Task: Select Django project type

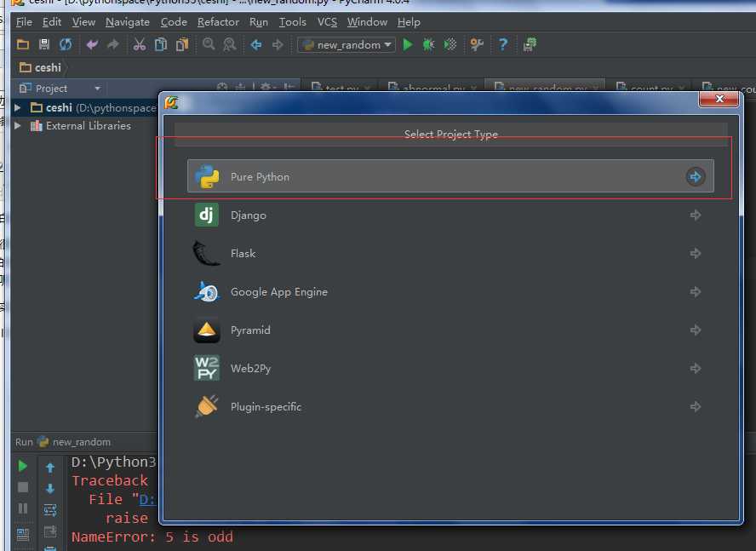Action: coord(450,215)
